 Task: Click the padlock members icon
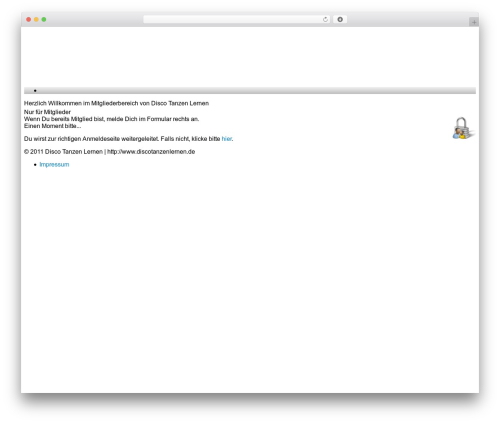(464, 128)
